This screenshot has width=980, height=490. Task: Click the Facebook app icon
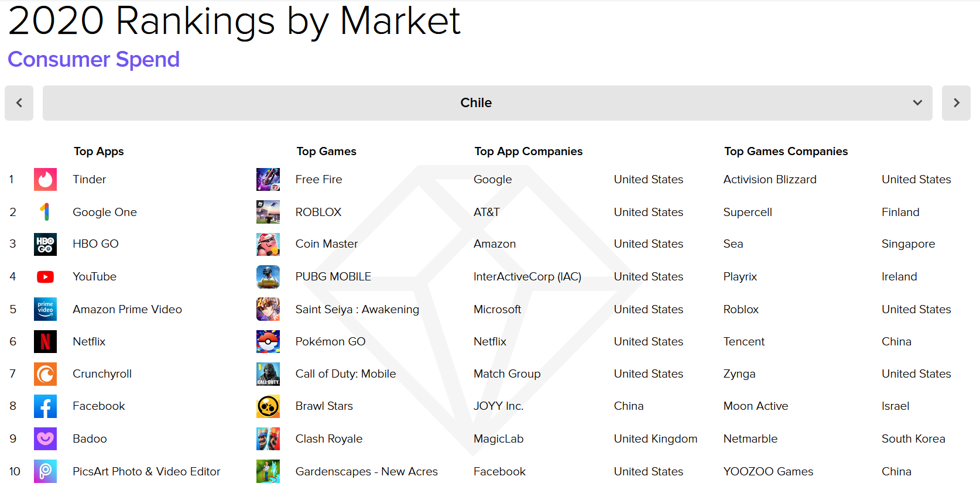(x=45, y=406)
